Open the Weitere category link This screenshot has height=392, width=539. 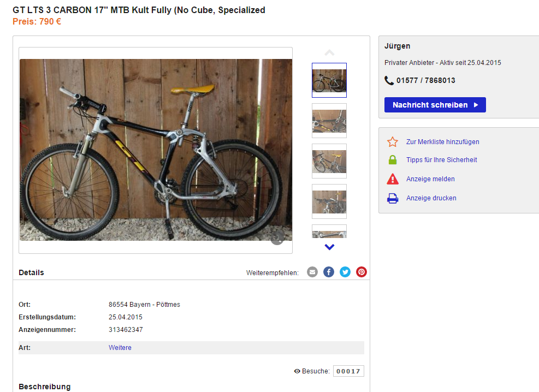click(120, 348)
